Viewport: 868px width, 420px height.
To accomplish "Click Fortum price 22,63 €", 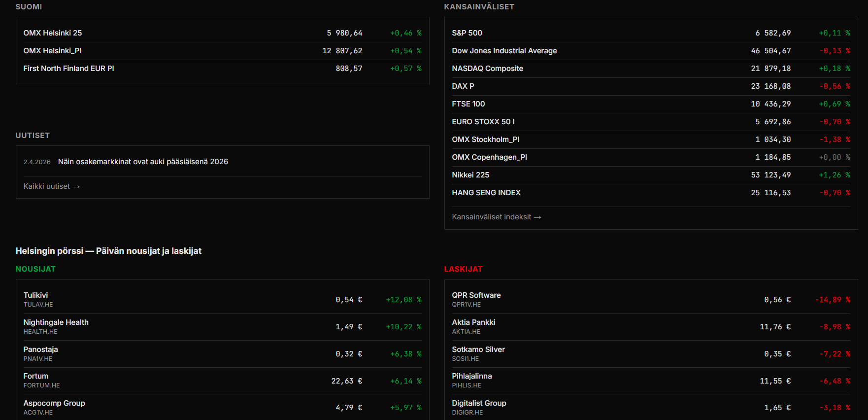I will click(347, 381).
